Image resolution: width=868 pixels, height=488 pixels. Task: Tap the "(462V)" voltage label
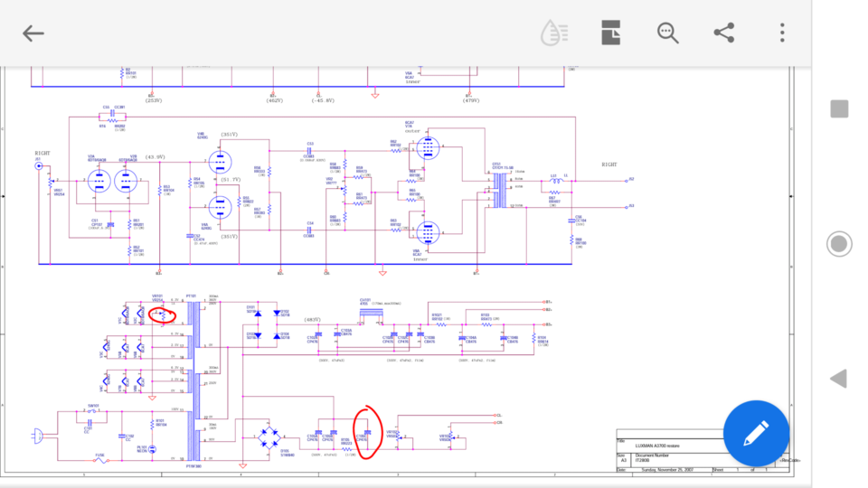(x=275, y=100)
